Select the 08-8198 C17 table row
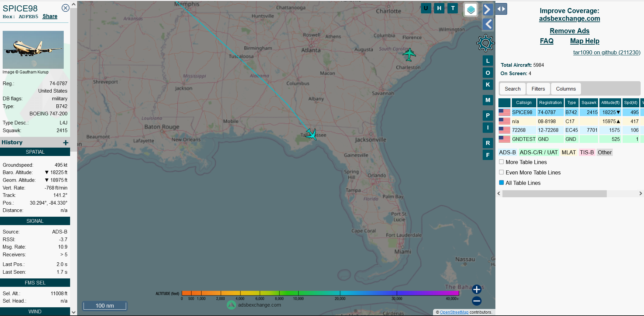Viewport: 644px width, 316px height. click(x=571, y=121)
